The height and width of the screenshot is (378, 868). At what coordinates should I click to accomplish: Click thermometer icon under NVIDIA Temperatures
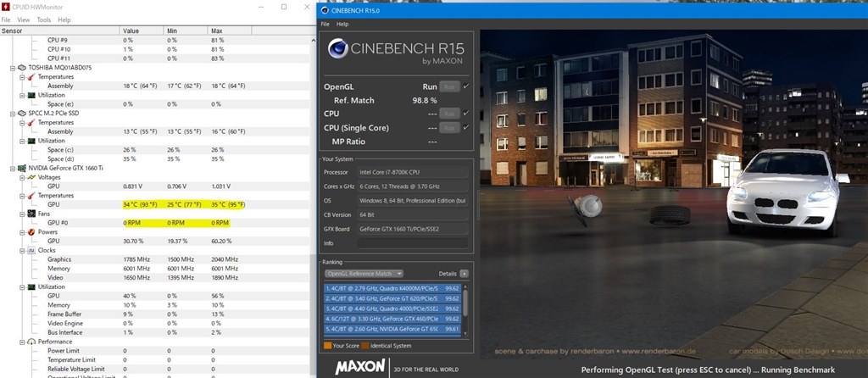point(31,196)
